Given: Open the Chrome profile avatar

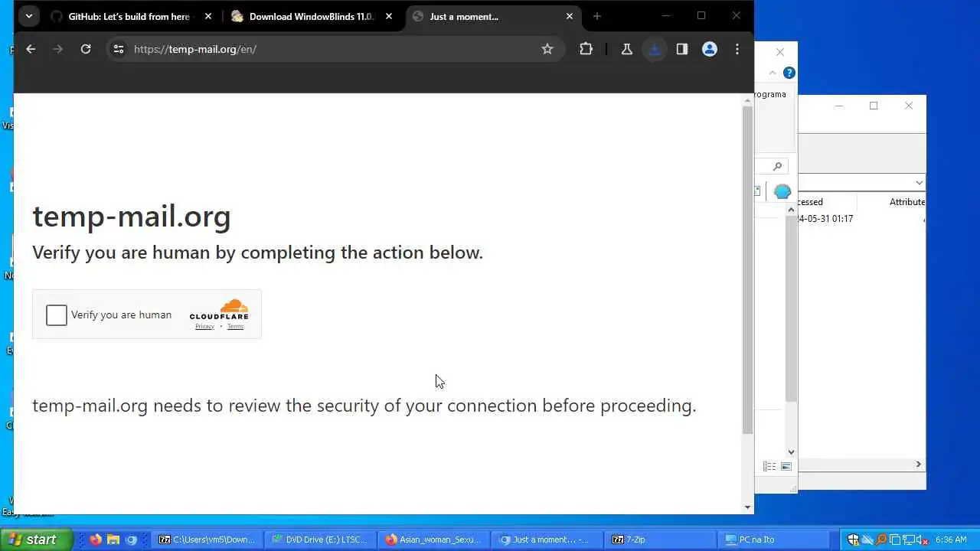Looking at the screenshot, I should pos(710,49).
